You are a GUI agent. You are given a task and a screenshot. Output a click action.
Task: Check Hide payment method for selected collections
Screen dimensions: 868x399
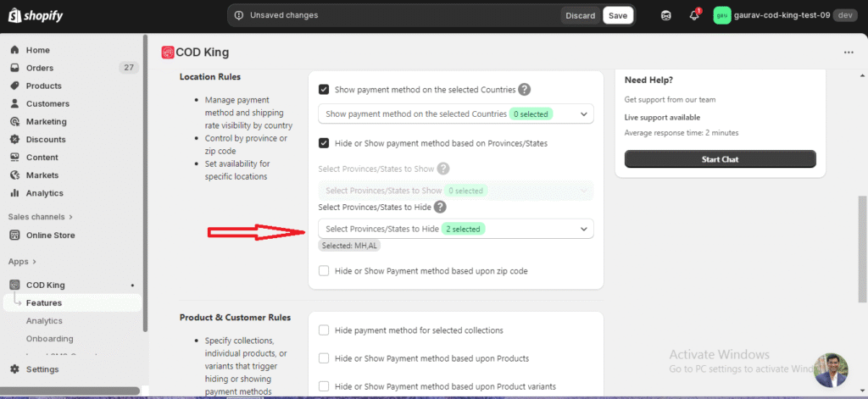[x=324, y=330]
